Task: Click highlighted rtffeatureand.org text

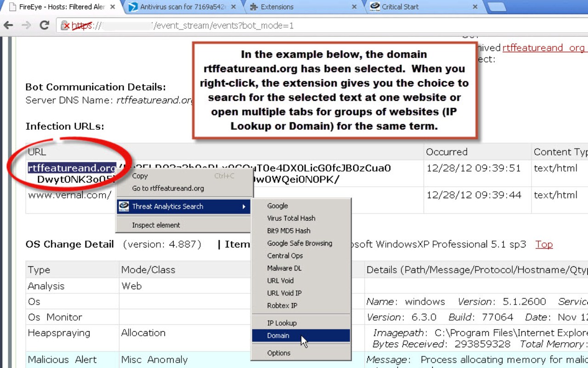Action: pos(72,168)
